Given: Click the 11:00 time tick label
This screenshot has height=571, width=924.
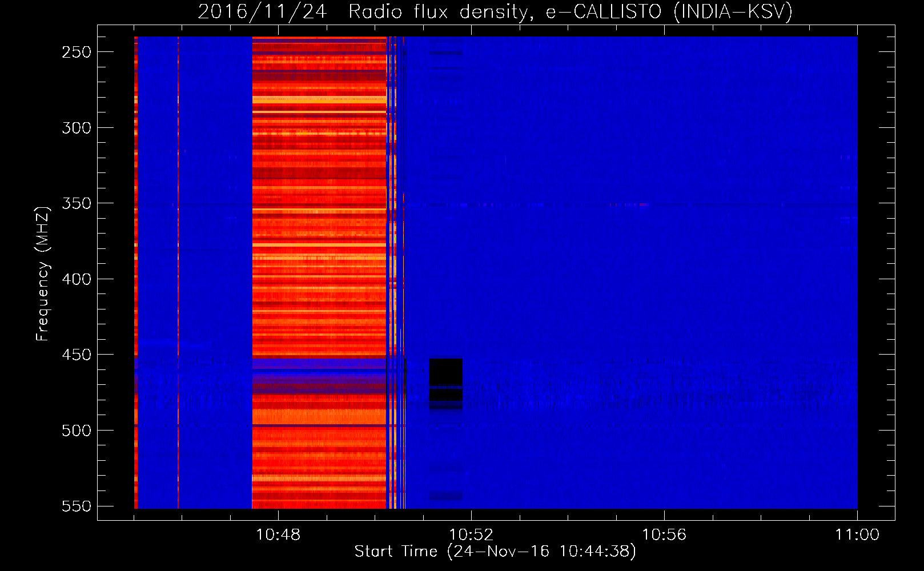Looking at the screenshot, I should pyautogui.click(x=857, y=535).
